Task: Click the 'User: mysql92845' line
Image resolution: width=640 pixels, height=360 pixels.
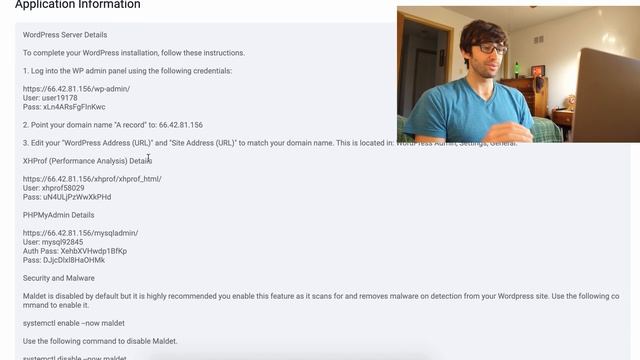Action: (x=53, y=242)
